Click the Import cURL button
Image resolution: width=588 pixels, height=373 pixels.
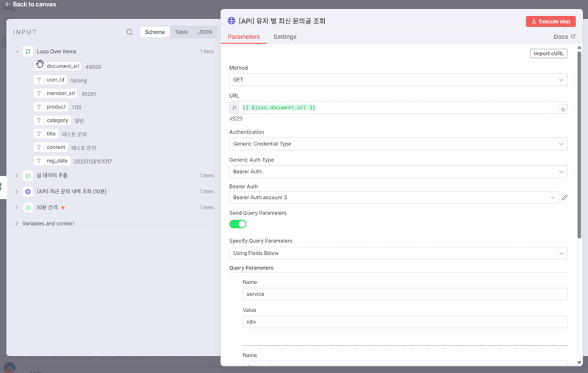tap(548, 54)
